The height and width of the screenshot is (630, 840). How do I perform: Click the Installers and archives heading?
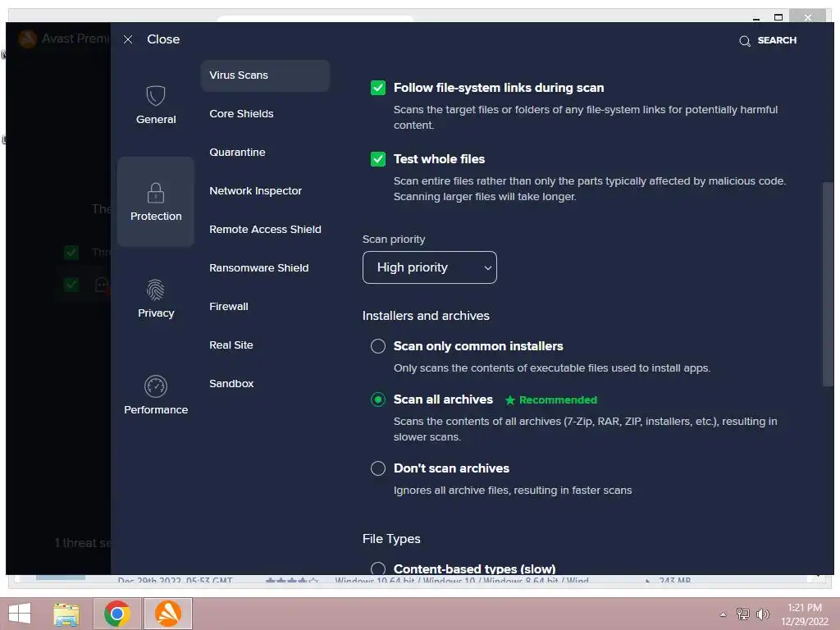tap(426, 316)
